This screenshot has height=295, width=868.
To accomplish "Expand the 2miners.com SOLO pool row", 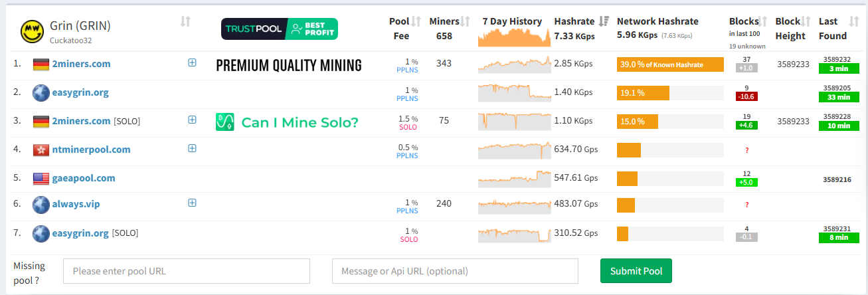I will (192, 120).
